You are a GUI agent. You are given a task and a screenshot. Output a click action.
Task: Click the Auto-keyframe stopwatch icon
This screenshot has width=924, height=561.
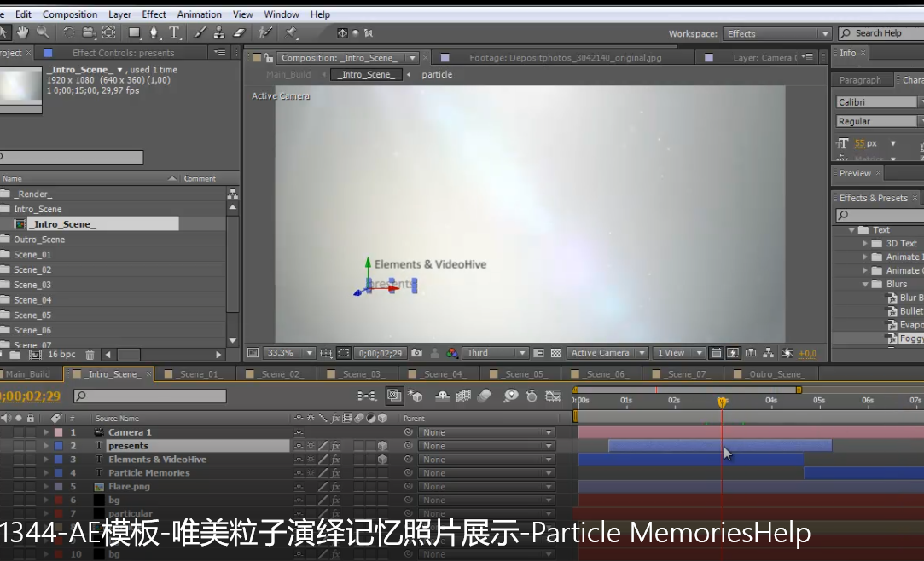click(531, 396)
